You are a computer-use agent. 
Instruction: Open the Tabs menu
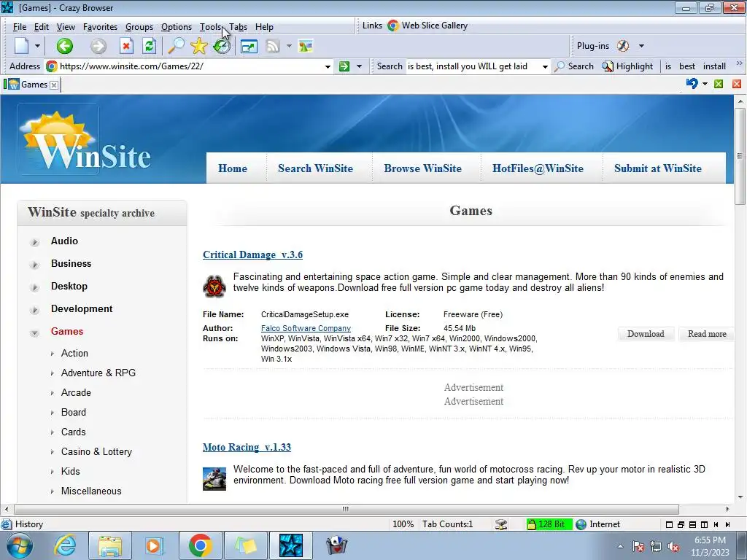point(239,27)
